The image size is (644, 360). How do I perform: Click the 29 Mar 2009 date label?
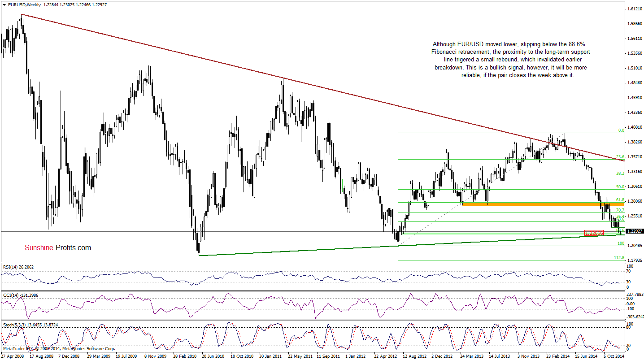click(x=98, y=356)
